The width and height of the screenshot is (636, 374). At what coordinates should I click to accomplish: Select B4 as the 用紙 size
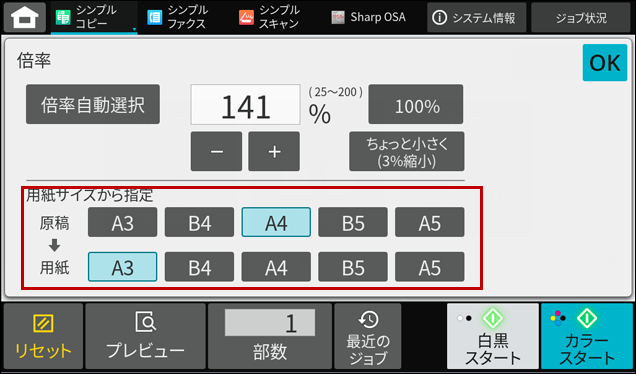click(x=199, y=267)
